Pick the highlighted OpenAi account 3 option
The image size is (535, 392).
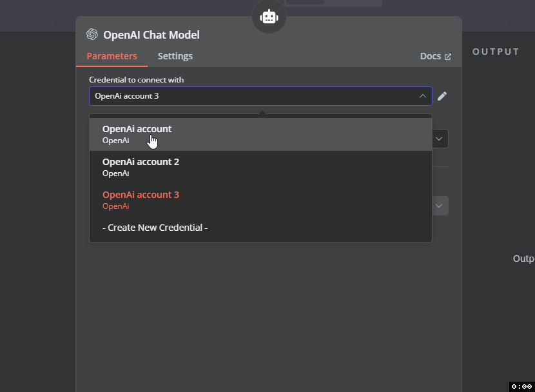(260, 200)
